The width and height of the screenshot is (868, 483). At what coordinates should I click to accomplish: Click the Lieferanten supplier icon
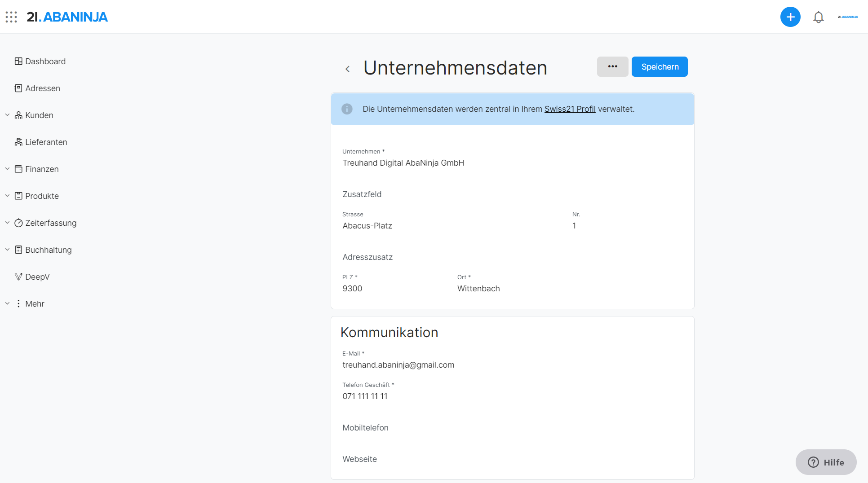point(18,142)
